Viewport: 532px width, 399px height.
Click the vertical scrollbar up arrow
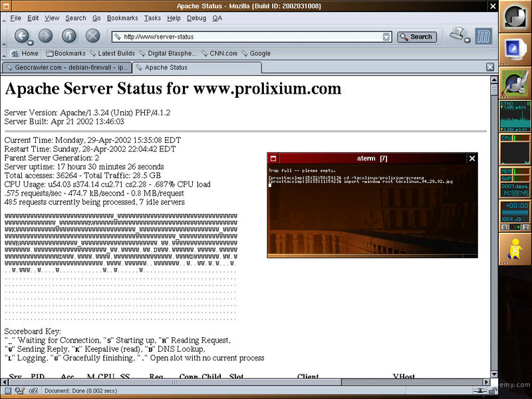click(x=494, y=80)
